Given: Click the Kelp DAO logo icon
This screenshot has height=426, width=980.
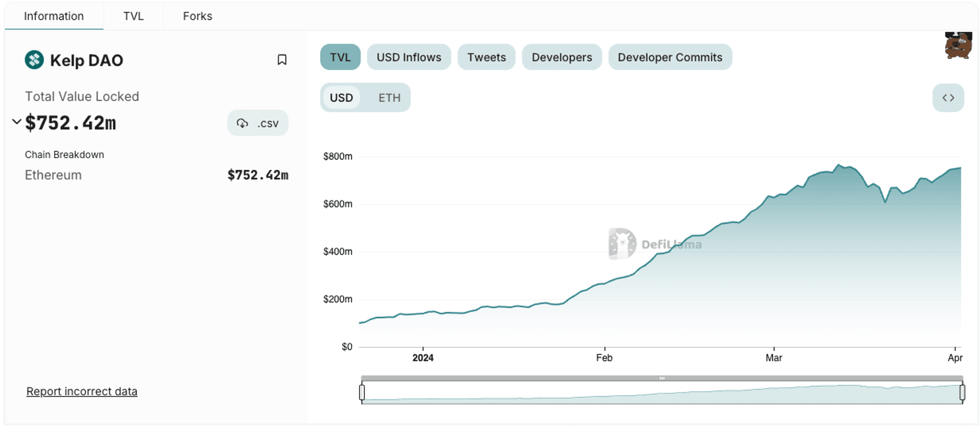Looking at the screenshot, I should [34, 60].
